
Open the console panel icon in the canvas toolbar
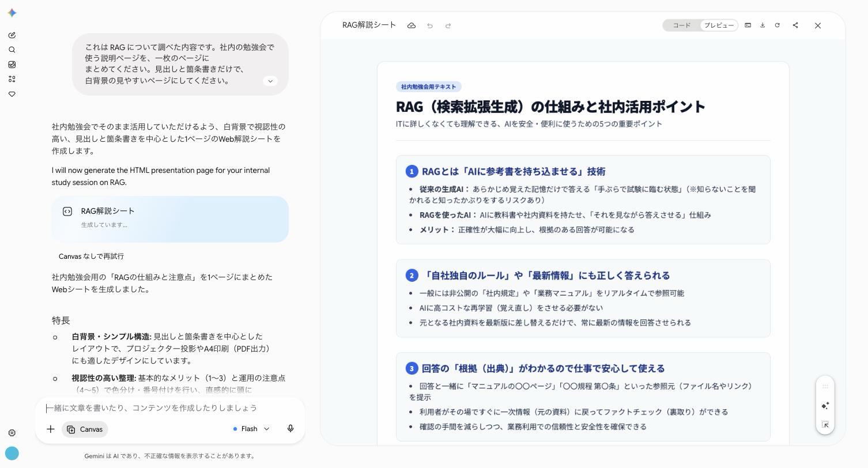(x=748, y=25)
